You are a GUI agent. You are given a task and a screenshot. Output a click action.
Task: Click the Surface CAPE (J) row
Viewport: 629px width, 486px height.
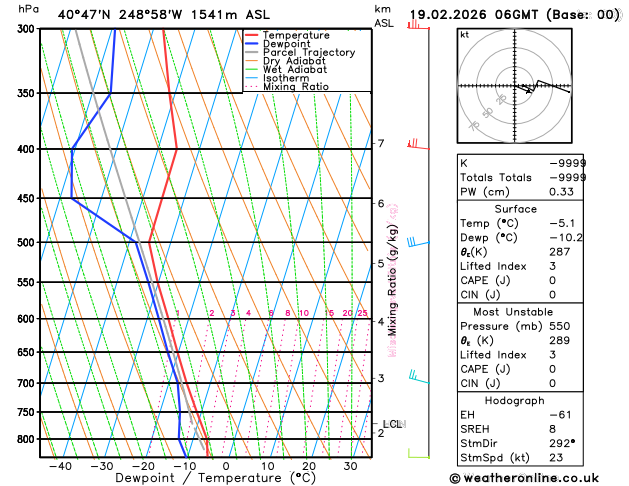[520, 280]
